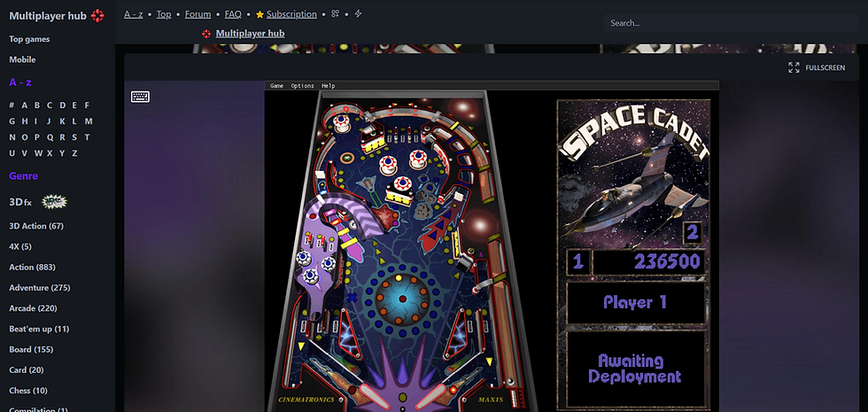
Task: Click the Space Cadet artwork panel
Action: click(x=633, y=174)
